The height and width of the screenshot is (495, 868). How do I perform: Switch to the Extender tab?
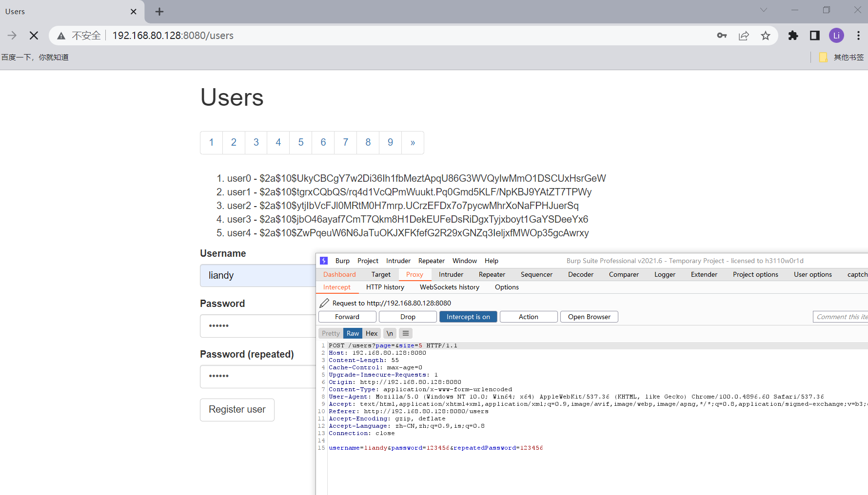pyautogui.click(x=704, y=274)
